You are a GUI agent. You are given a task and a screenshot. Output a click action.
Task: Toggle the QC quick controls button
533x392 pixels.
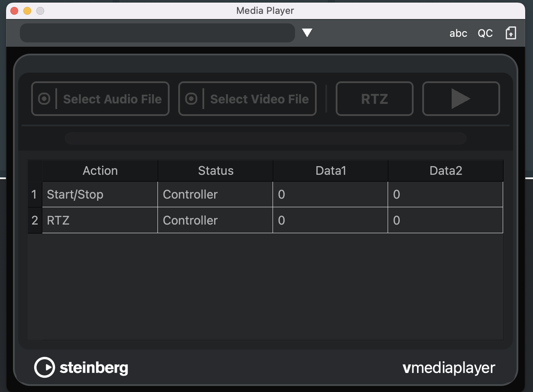pyautogui.click(x=485, y=33)
